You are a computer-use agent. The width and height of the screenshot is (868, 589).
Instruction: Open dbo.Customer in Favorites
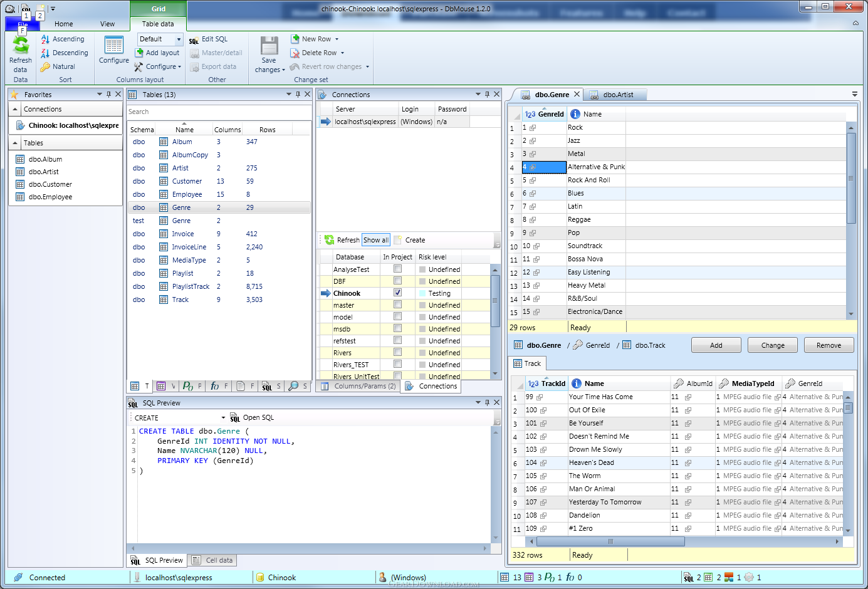tap(50, 184)
